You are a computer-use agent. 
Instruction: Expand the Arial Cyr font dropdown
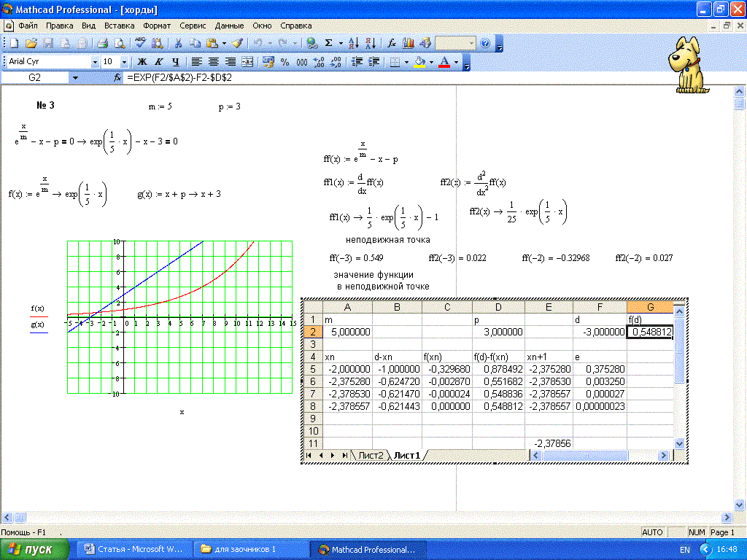click(94, 62)
